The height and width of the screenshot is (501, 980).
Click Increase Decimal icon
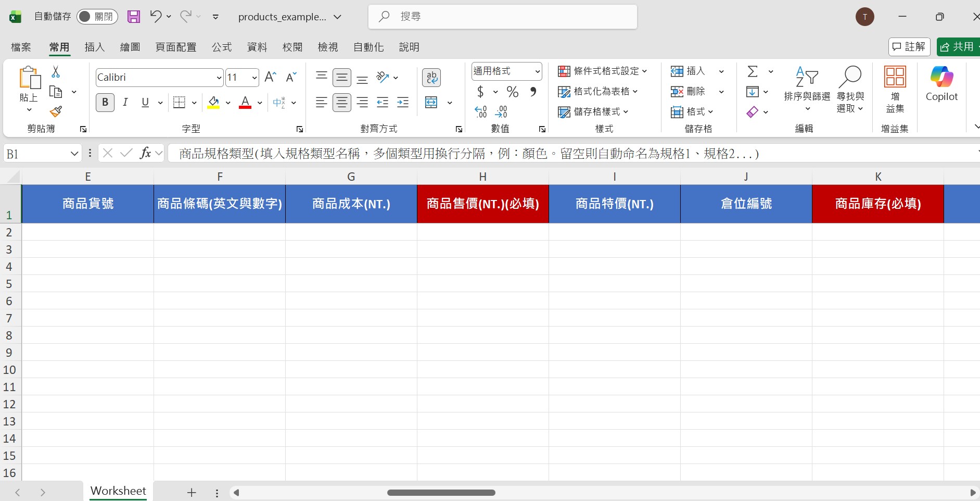[481, 111]
